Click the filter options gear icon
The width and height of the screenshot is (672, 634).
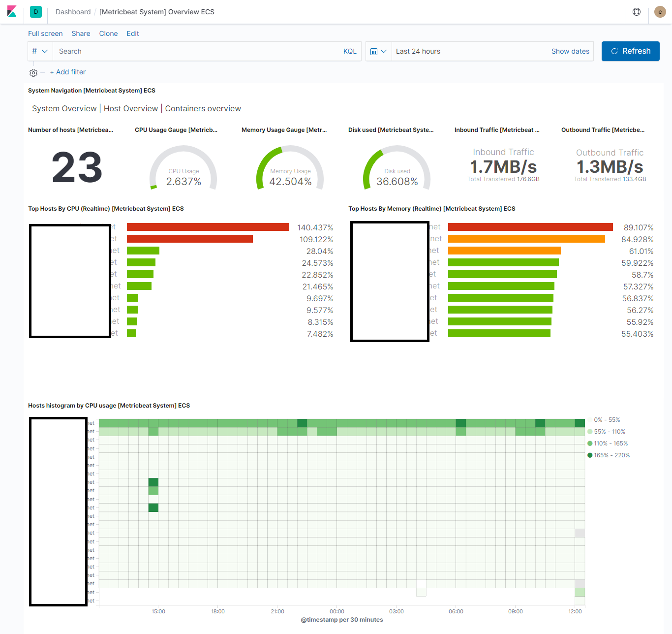tap(33, 72)
